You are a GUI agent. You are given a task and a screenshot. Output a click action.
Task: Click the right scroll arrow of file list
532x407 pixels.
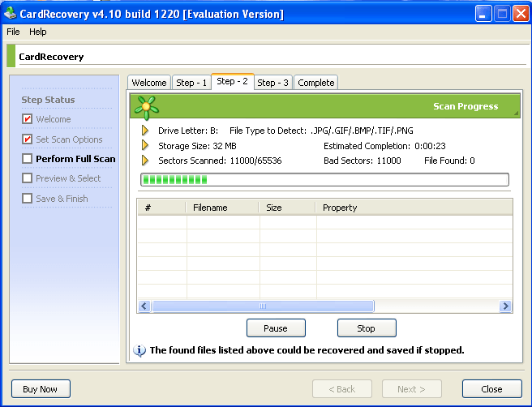tap(505, 306)
